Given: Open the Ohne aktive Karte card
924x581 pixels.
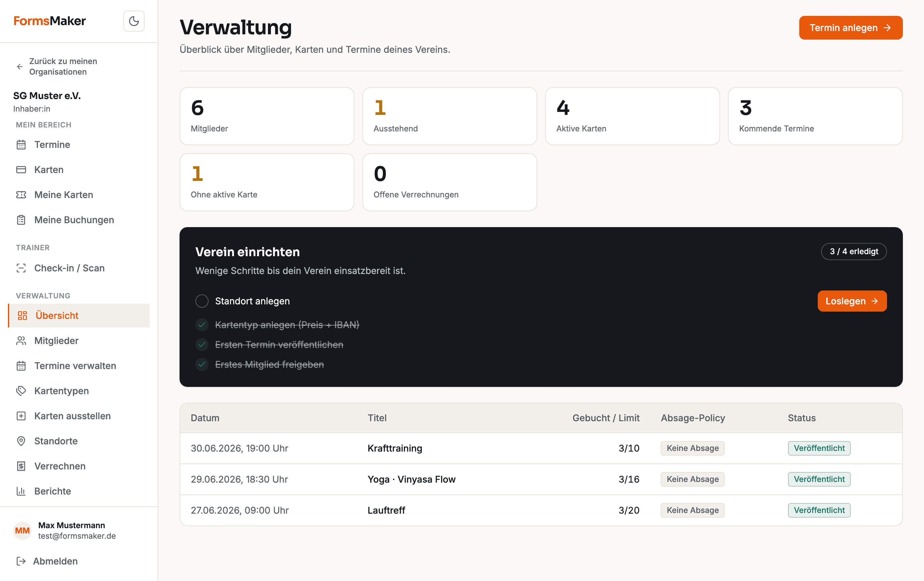Looking at the screenshot, I should (x=267, y=182).
